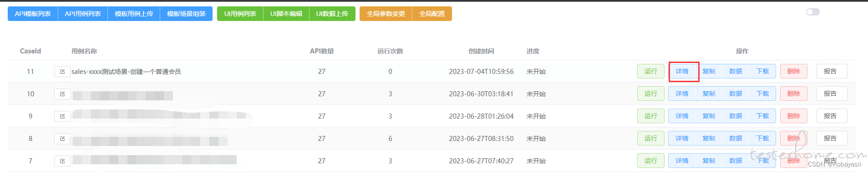
Task: Run case 8 with 运行 button
Action: [x=651, y=138]
